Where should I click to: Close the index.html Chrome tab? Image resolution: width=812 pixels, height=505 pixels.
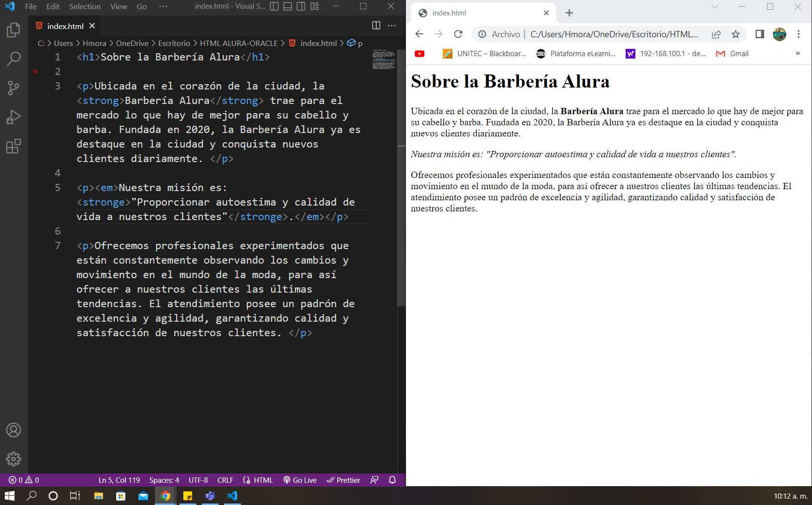click(x=546, y=13)
